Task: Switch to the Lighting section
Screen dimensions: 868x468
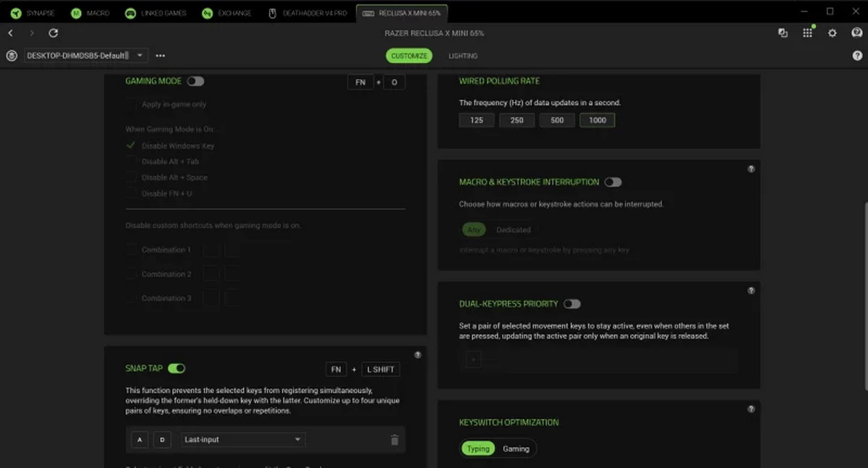Action: click(463, 56)
